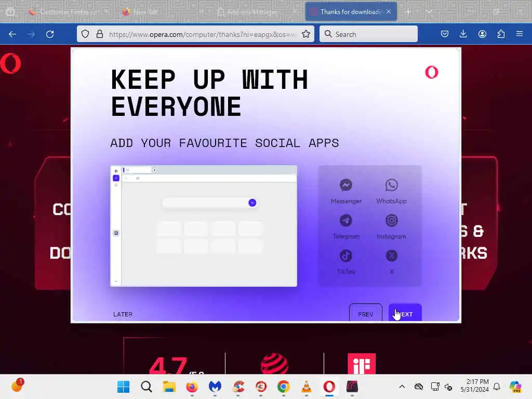Click the Opera logo in the dialog corner
The height and width of the screenshot is (399, 532).
tap(432, 72)
